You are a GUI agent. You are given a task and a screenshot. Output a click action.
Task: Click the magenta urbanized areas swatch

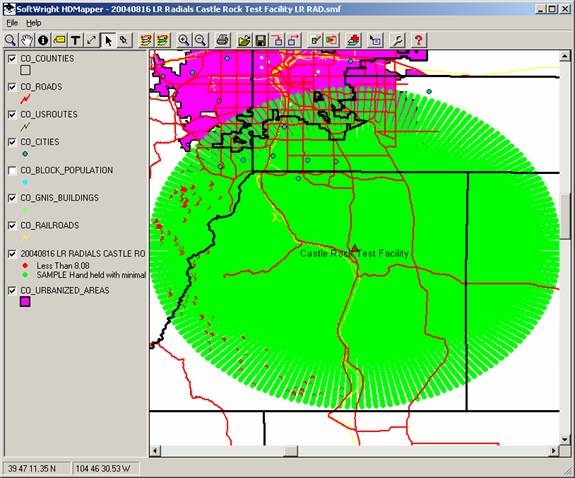[x=25, y=302]
